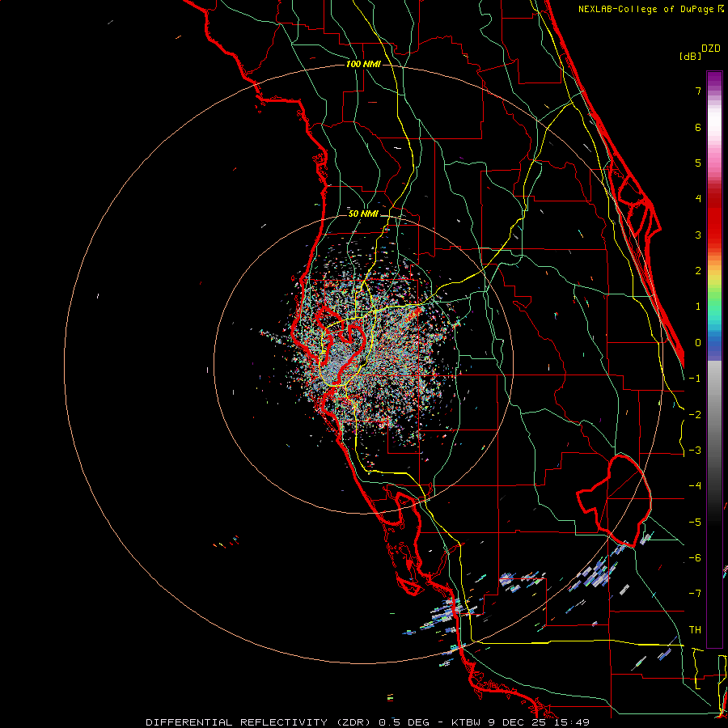
Task: Select the 1 value on color scale
Action: [698, 307]
